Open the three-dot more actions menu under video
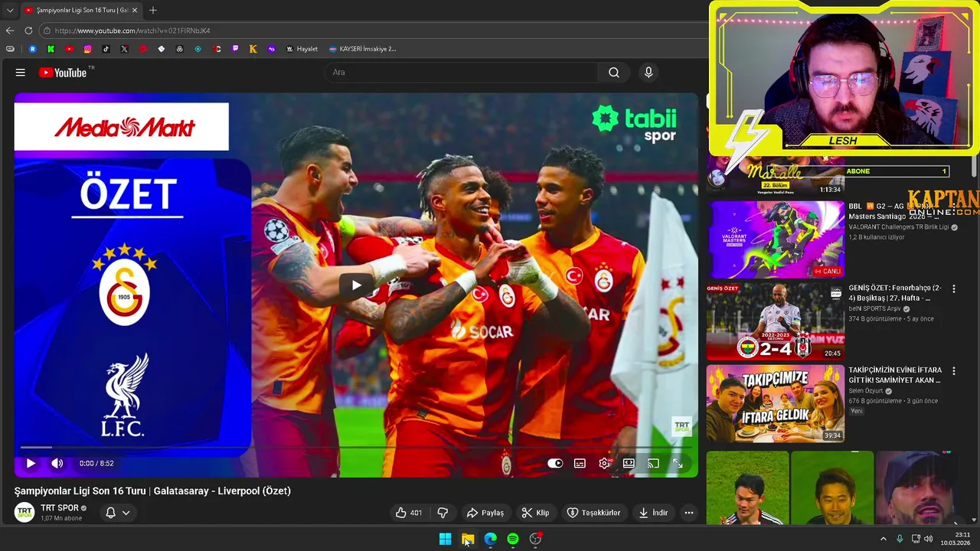This screenshot has height=551, width=980. (689, 513)
